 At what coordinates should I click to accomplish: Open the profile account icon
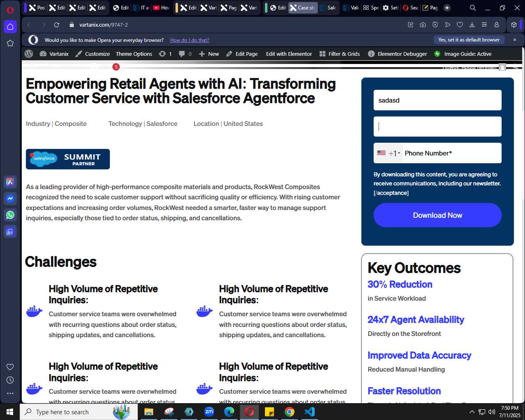(x=497, y=25)
